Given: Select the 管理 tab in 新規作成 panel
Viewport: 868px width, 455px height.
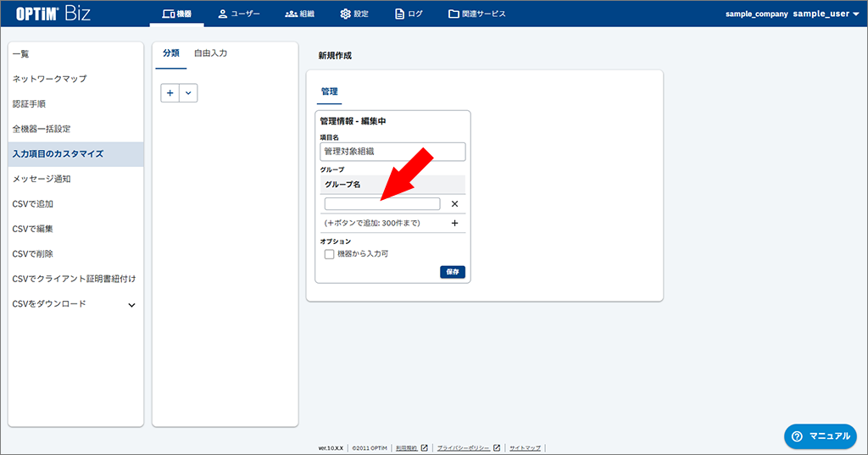Looking at the screenshot, I should pos(330,92).
